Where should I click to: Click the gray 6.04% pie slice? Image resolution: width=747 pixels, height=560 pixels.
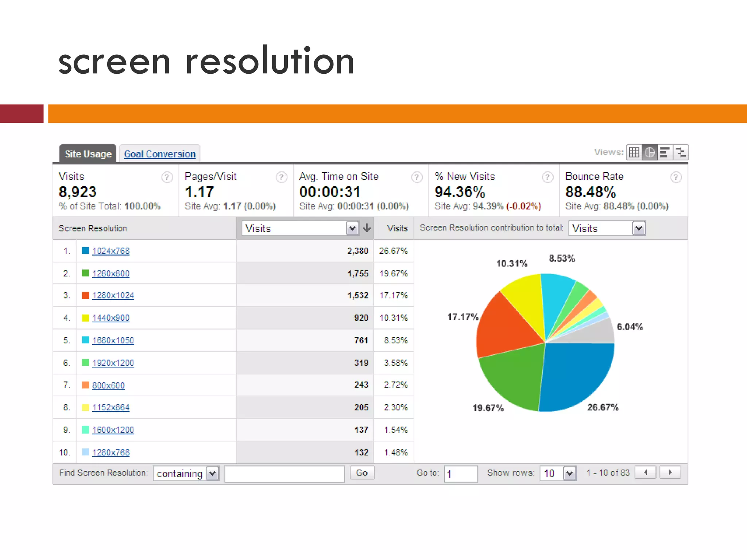pos(595,332)
